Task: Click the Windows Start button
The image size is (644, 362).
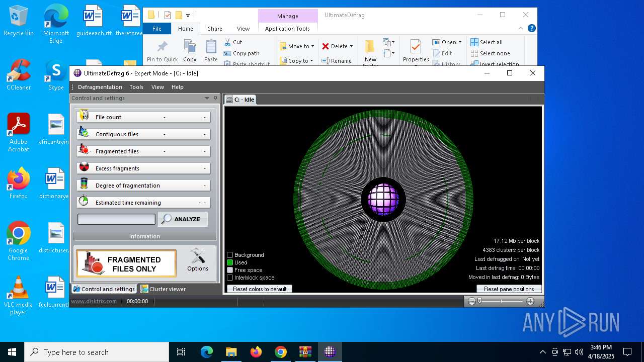Action: (x=12, y=352)
